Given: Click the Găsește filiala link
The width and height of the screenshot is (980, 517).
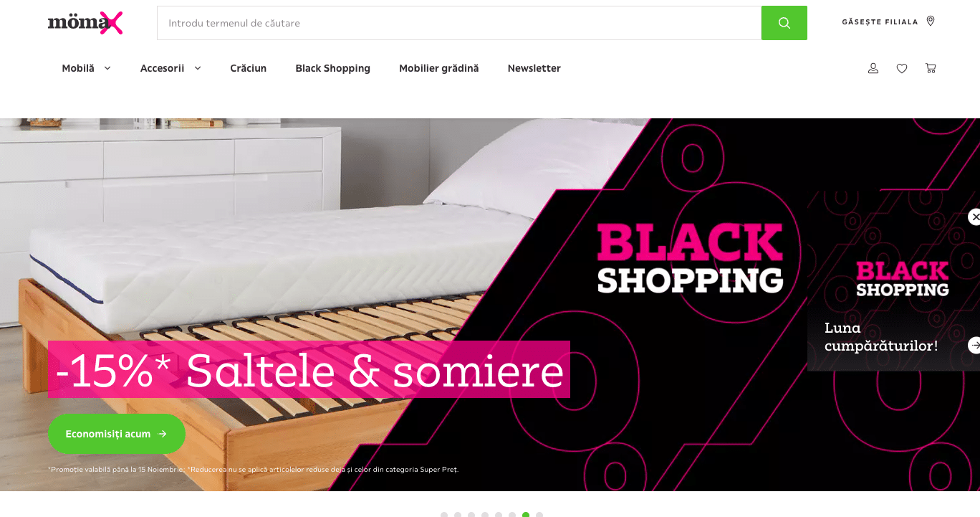Looking at the screenshot, I should (x=880, y=22).
